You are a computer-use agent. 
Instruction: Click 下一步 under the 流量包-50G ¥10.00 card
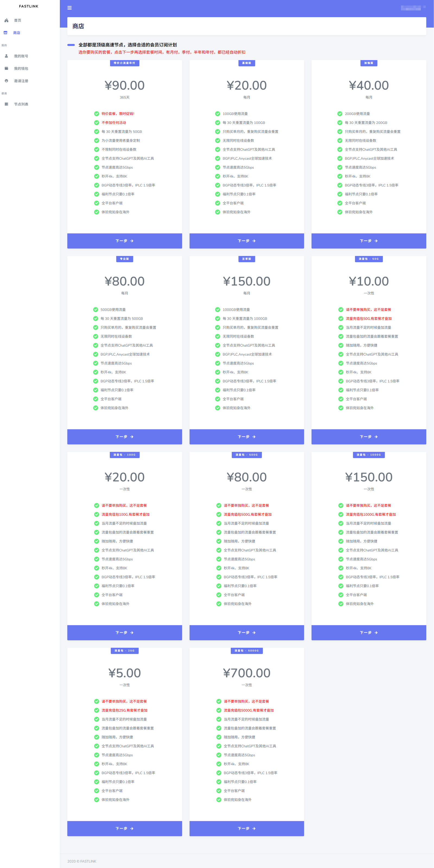[369, 437]
